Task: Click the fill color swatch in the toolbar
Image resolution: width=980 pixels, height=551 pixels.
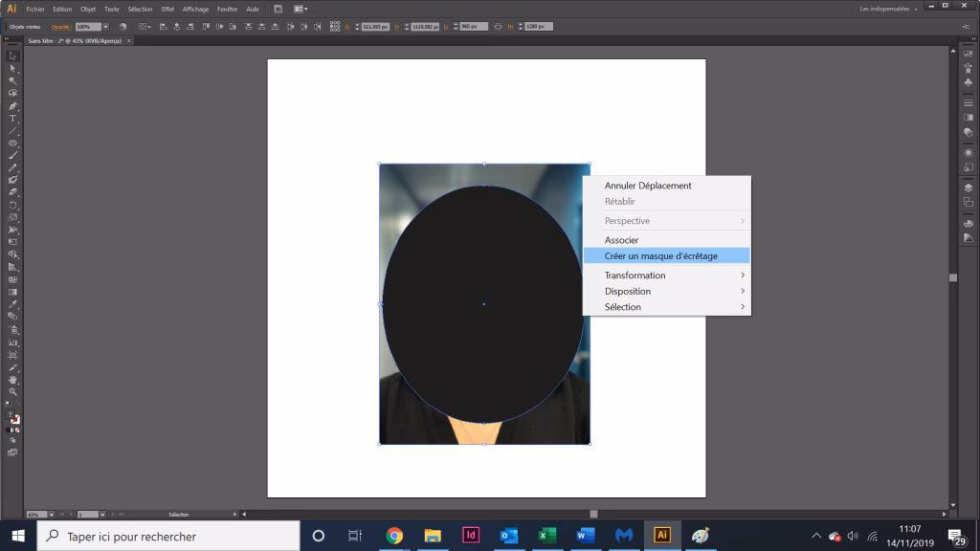Action: tap(10, 413)
